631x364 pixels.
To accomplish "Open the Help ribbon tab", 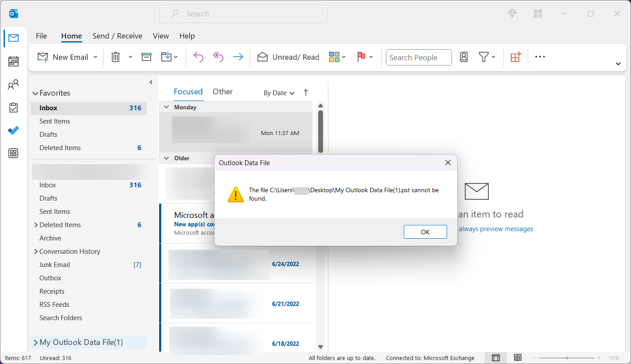I will (187, 36).
